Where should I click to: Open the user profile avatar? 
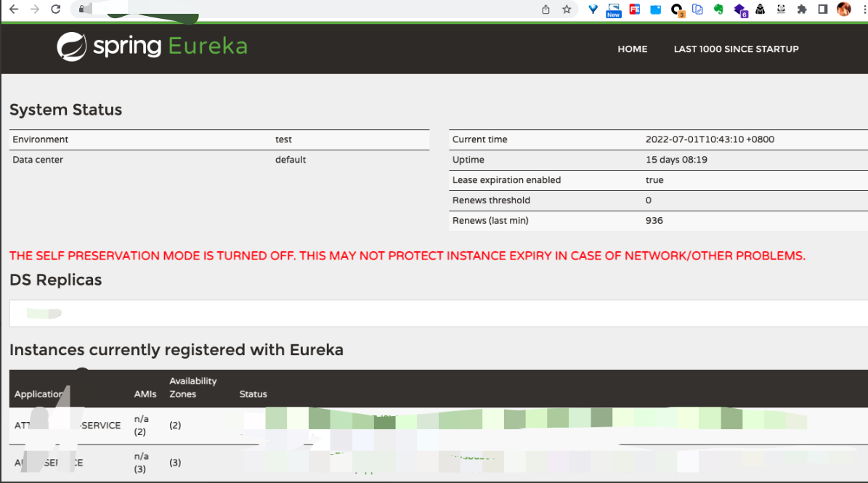[843, 9]
